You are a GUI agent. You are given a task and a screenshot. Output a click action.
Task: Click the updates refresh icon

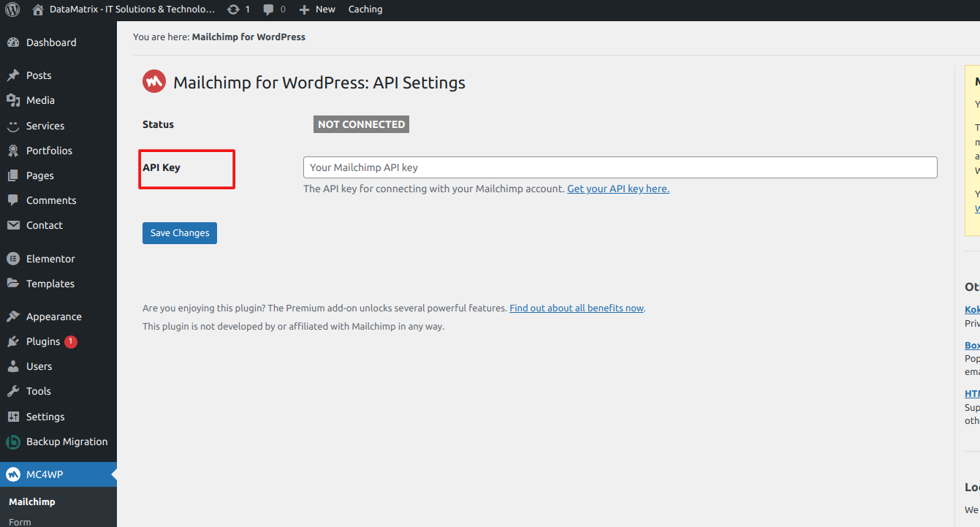click(233, 10)
